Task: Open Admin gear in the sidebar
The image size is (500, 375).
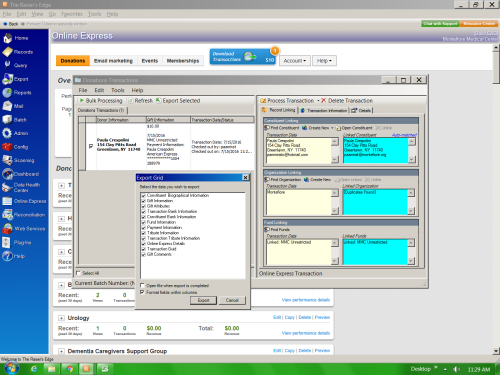Action: (x=16, y=133)
